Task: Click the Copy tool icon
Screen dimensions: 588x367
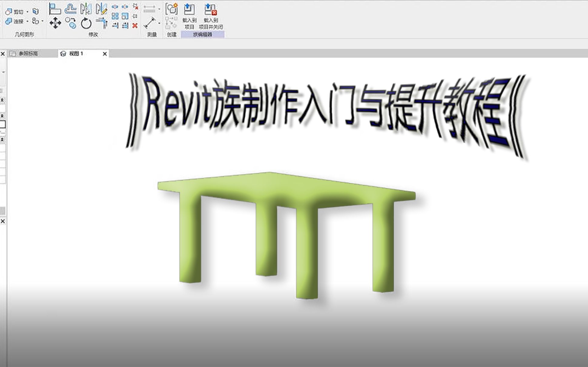Action: click(x=71, y=23)
